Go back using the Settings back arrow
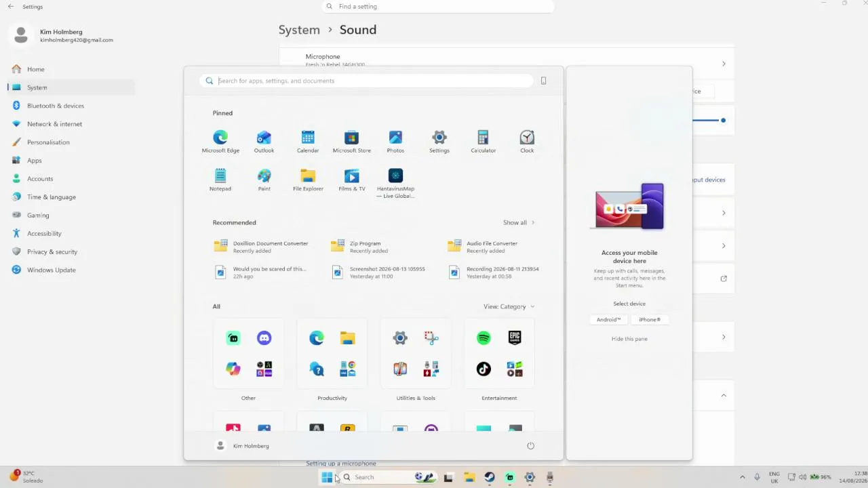 point(10,7)
